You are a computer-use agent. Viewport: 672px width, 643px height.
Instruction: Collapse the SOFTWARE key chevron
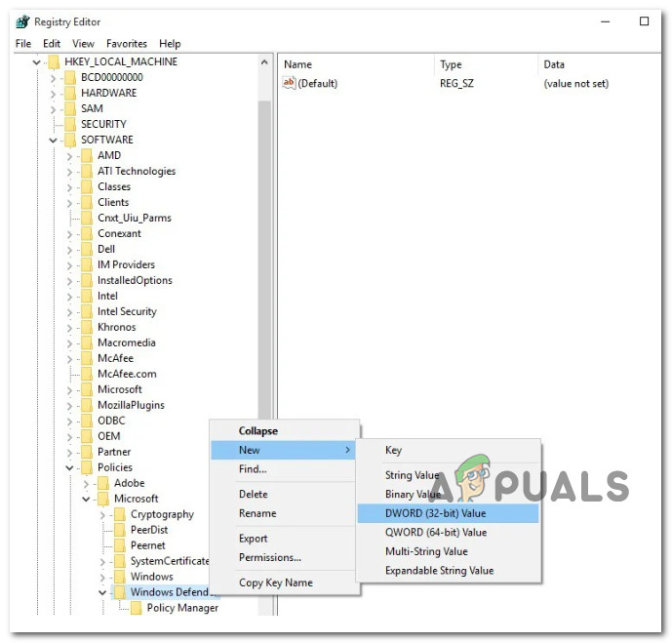[x=53, y=141]
